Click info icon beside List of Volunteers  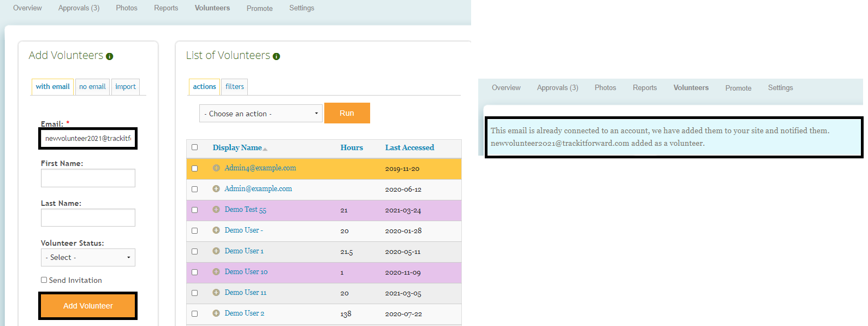point(276,56)
